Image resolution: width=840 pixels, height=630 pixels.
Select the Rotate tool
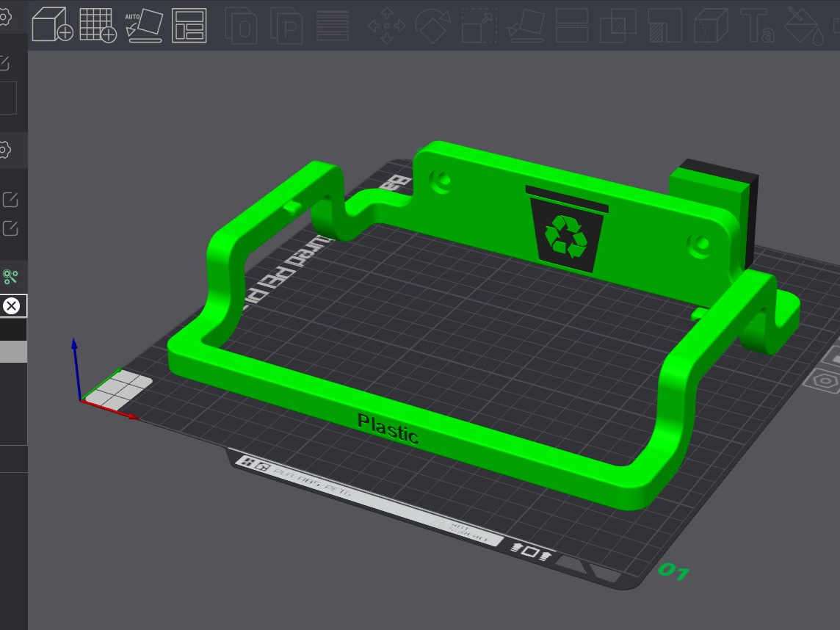433,25
